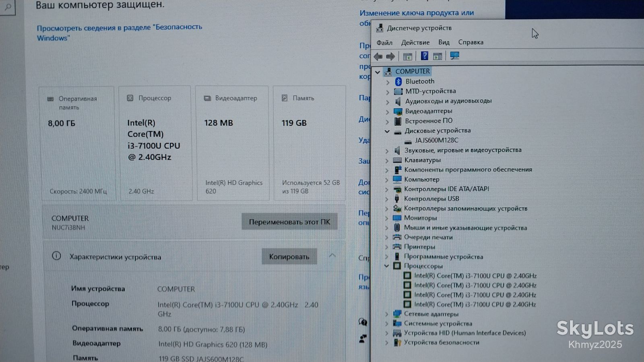Select the Bluetooth device category icon

pyautogui.click(x=398, y=82)
